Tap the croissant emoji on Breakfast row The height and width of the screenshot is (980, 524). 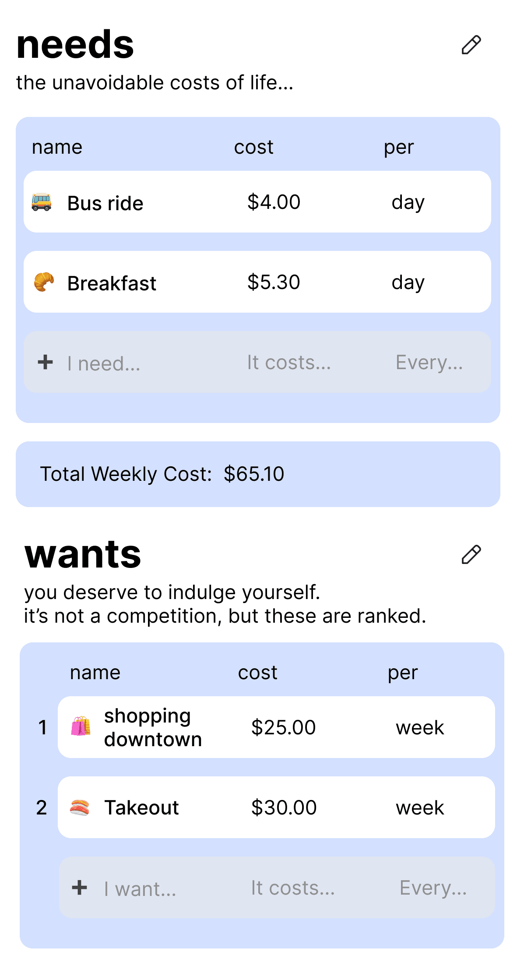click(x=44, y=282)
